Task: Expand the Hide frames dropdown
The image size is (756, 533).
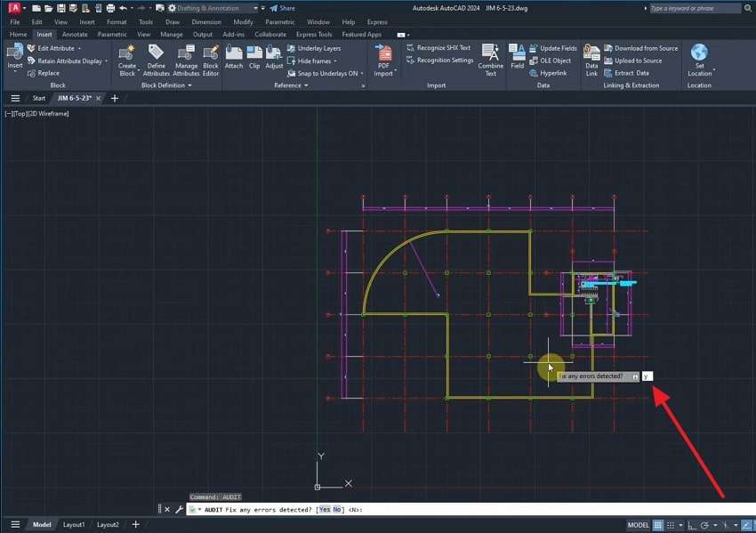Action: point(335,61)
